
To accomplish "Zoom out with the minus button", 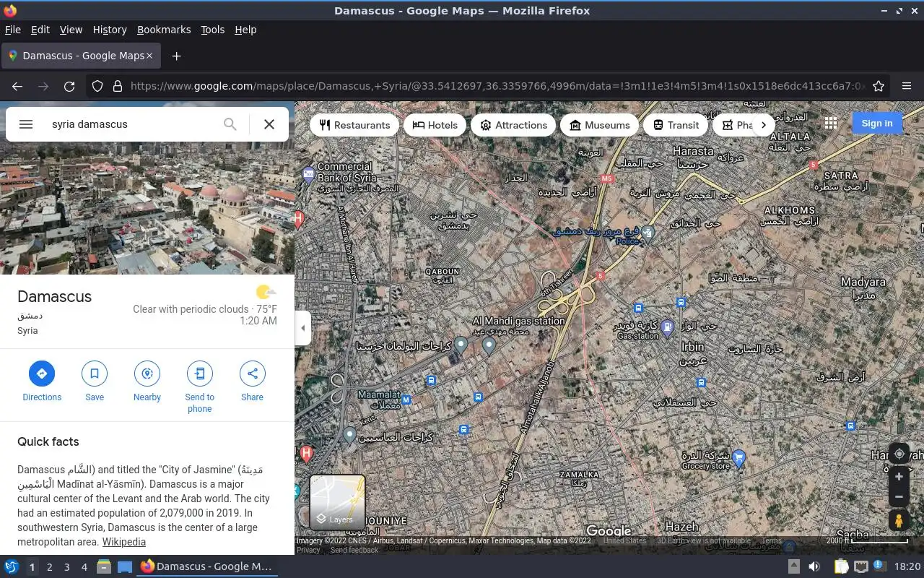I will (x=899, y=497).
